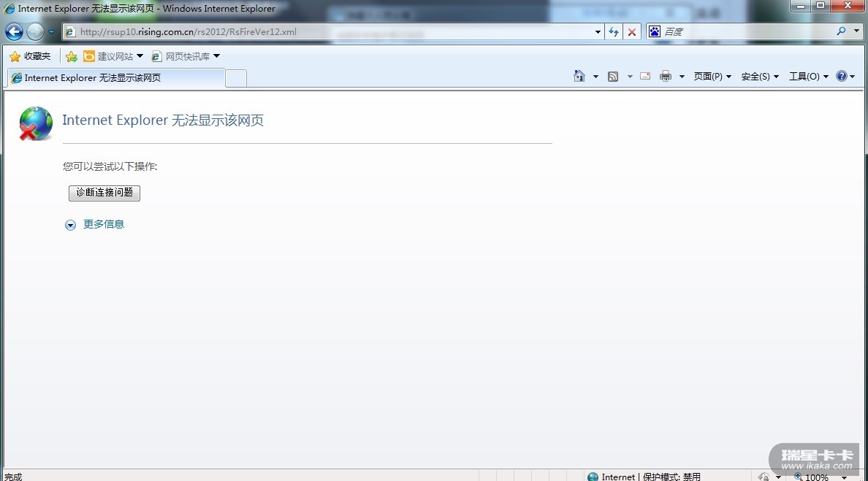The height and width of the screenshot is (481, 868).
Task: Expand the Print options dropdown arrow
Action: click(x=682, y=77)
